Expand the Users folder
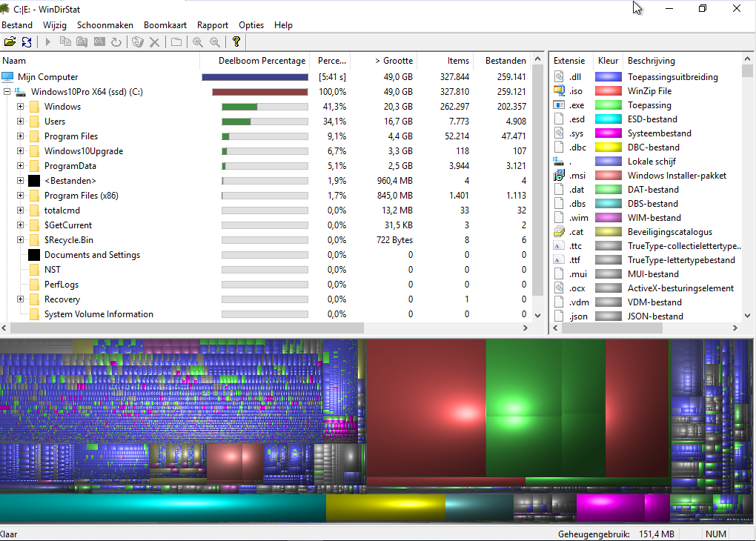The image size is (756, 541). [x=21, y=122]
